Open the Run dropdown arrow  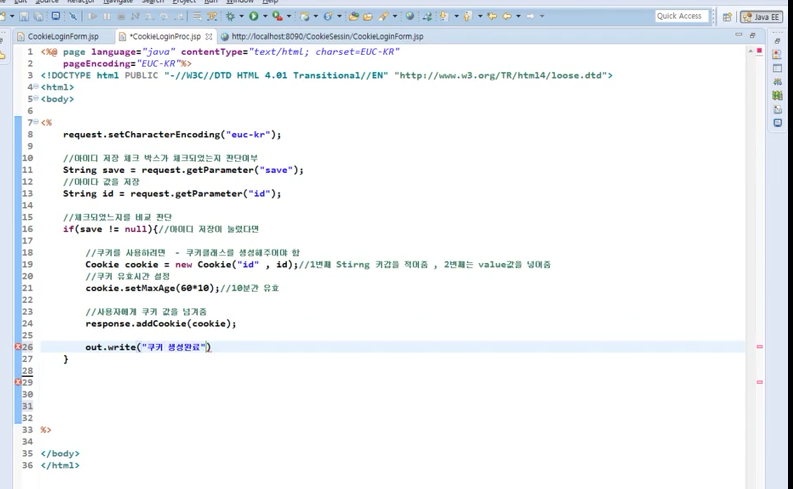[x=265, y=16]
